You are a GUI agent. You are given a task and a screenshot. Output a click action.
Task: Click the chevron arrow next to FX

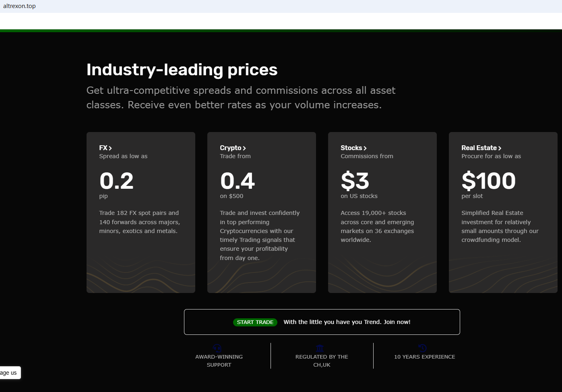click(110, 148)
